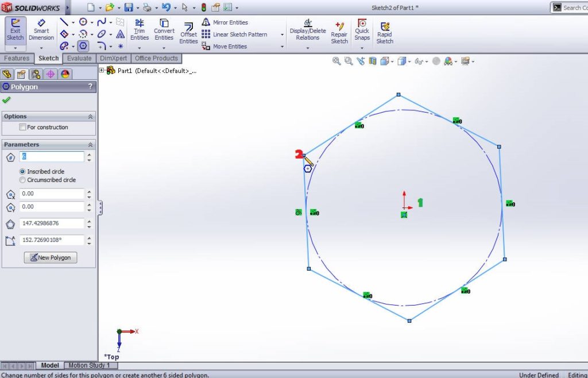Click the New Polygon button
Image resolution: width=588 pixels, height=378 pixels.
(x=51, y=257)
